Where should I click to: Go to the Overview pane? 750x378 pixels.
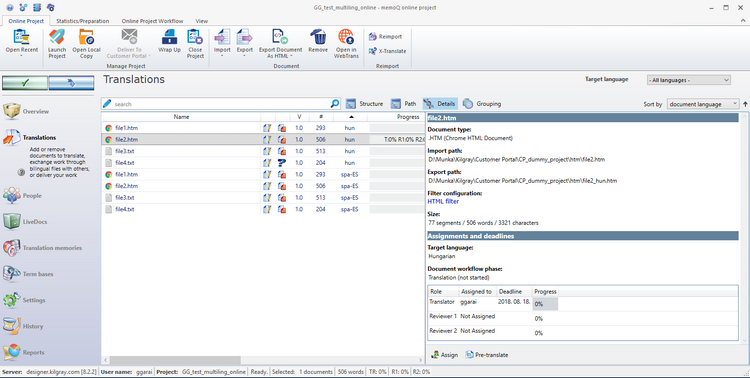tap(26, 111)
